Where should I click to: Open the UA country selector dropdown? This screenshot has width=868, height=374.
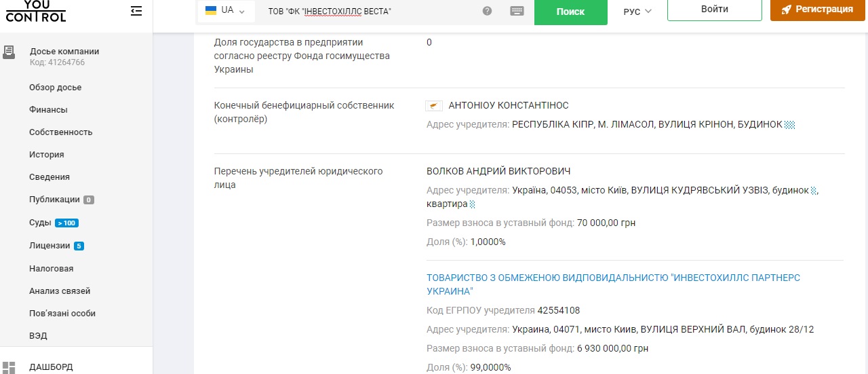[x=225, y=11]
